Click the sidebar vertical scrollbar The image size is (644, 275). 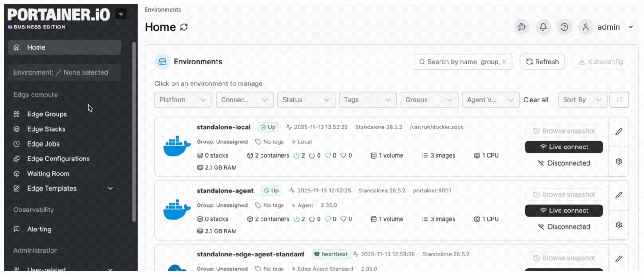click(134, 130)
